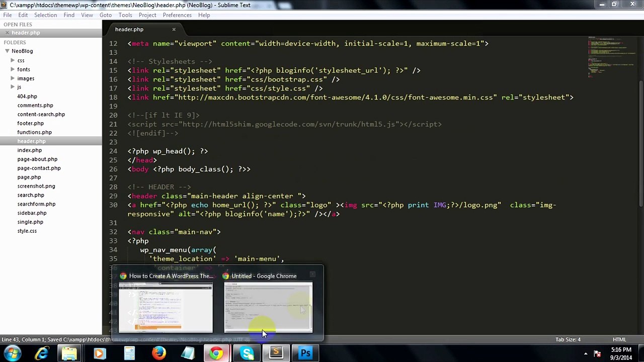
Task: Open the Find menu
Action: click(69, 15)
